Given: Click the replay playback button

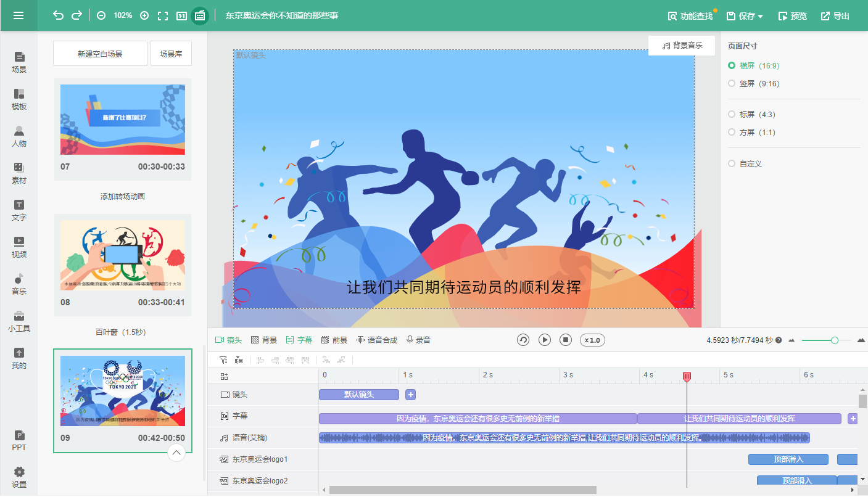Looking at the screenshot, I should [523, 340].
